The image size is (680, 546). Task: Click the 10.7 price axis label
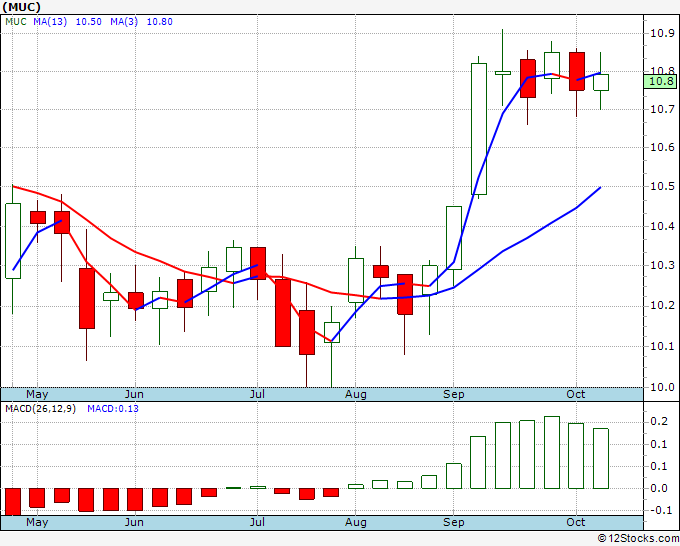(662, 109)
